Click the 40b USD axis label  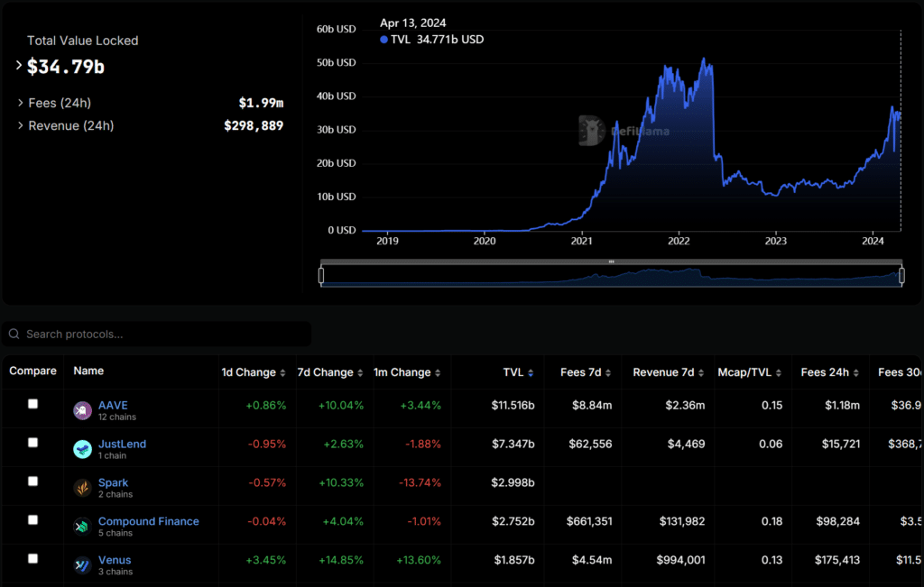click(336, 96)
